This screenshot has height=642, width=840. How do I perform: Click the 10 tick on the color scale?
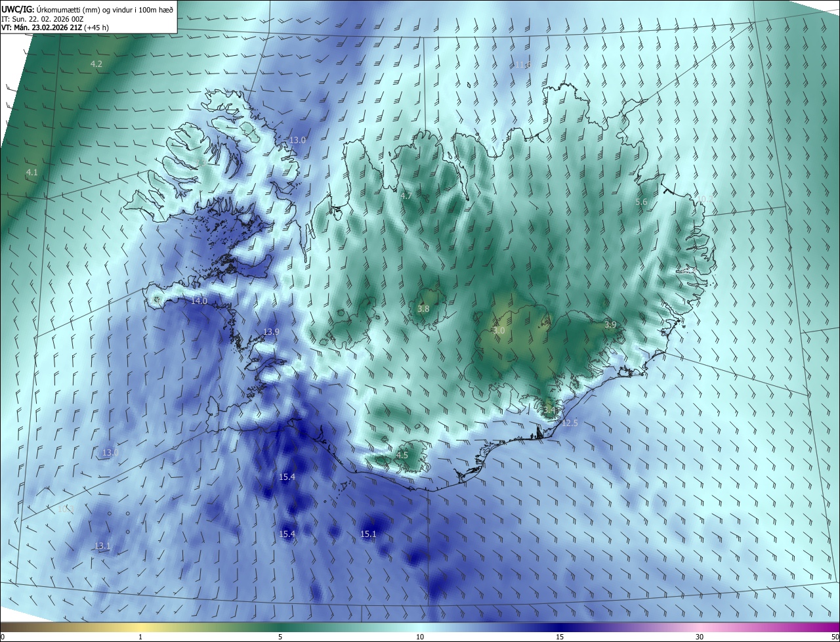coord(420,637)
